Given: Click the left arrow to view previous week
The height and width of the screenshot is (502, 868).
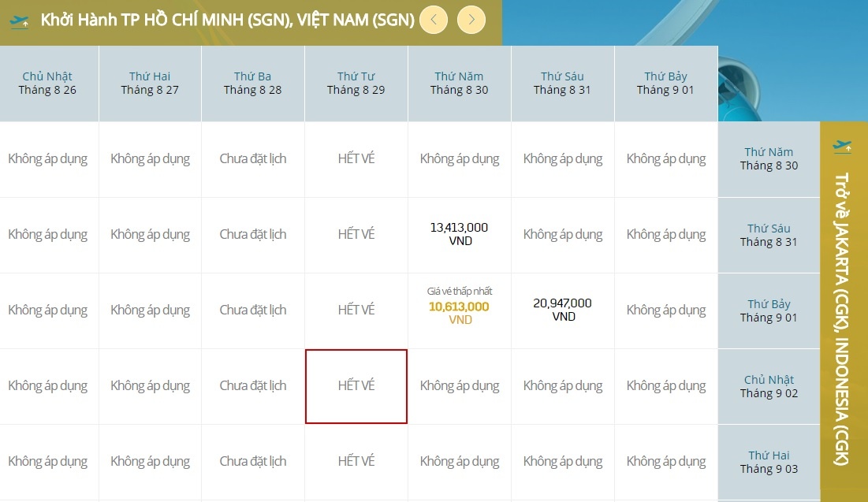Looking at the screenshot, I should click(433, 20).
